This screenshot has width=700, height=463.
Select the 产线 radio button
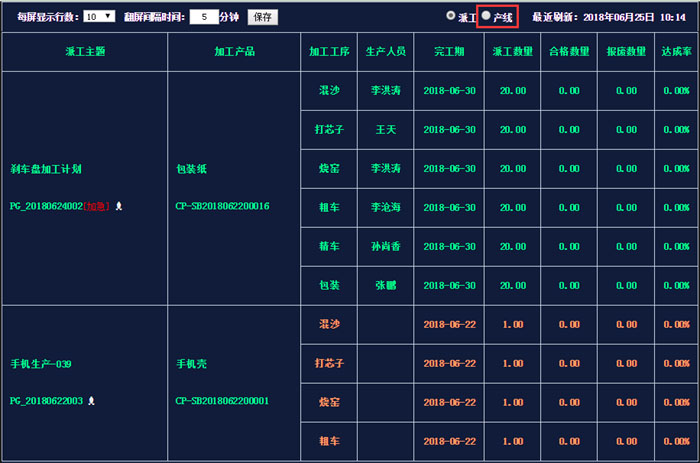coord(486,17)
